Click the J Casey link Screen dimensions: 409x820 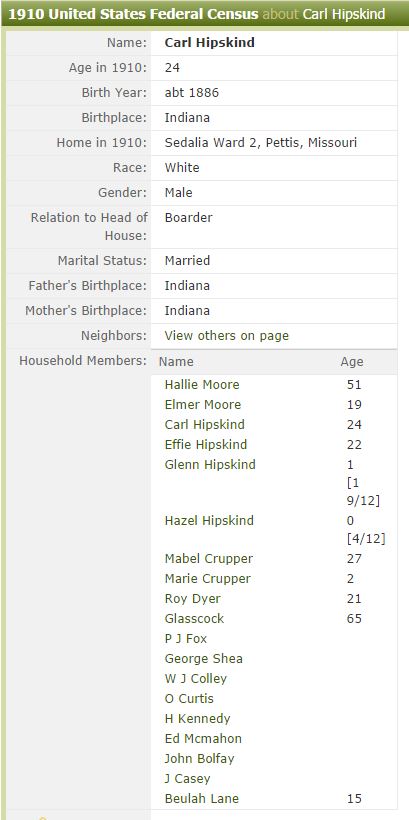pyautogui.click(x=187, y=779)
